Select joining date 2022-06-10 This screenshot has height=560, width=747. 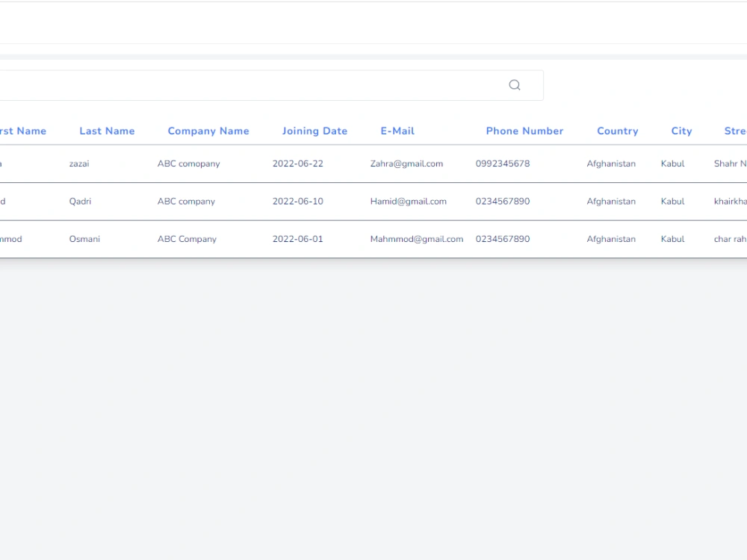298,201
